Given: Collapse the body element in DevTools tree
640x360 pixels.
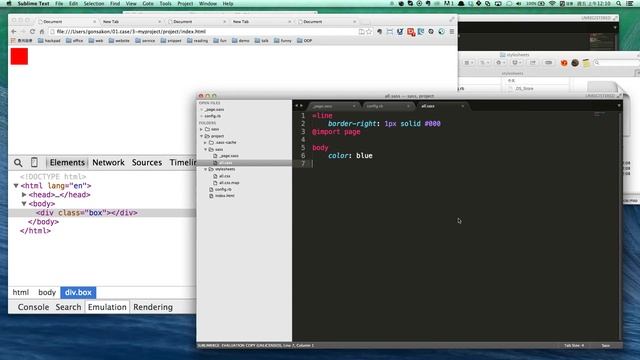Looking at the screenshot, I should (24, 204).
